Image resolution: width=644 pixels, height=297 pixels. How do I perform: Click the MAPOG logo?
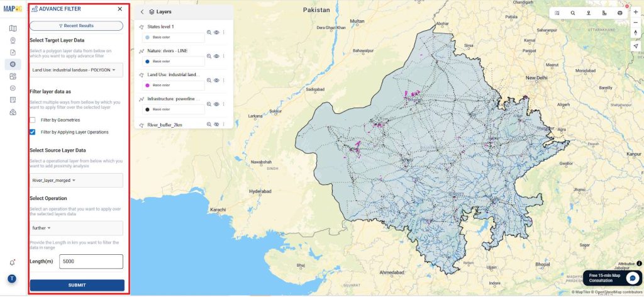click(13, 9)
